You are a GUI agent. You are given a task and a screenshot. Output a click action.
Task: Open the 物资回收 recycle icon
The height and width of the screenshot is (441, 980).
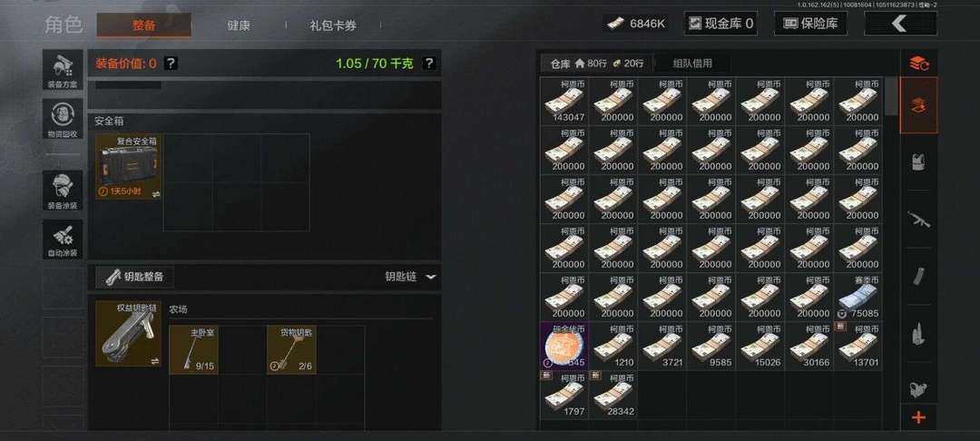[63, 119]
